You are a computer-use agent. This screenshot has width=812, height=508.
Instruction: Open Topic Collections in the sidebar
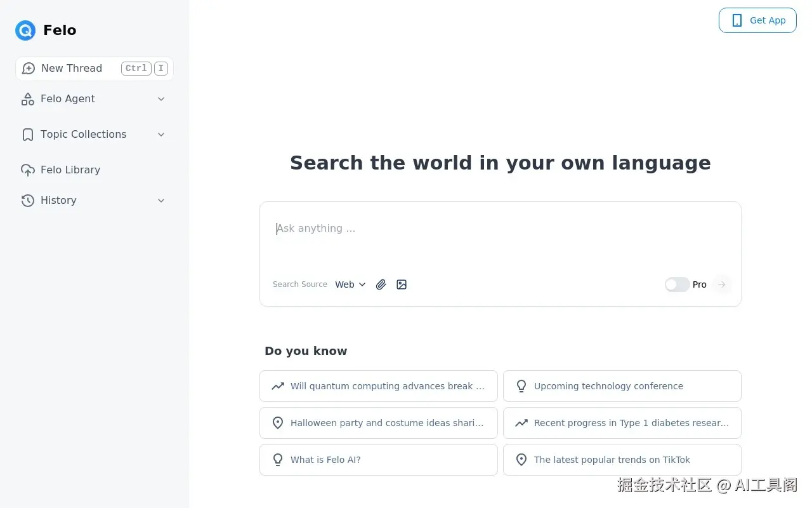point(95,135)
